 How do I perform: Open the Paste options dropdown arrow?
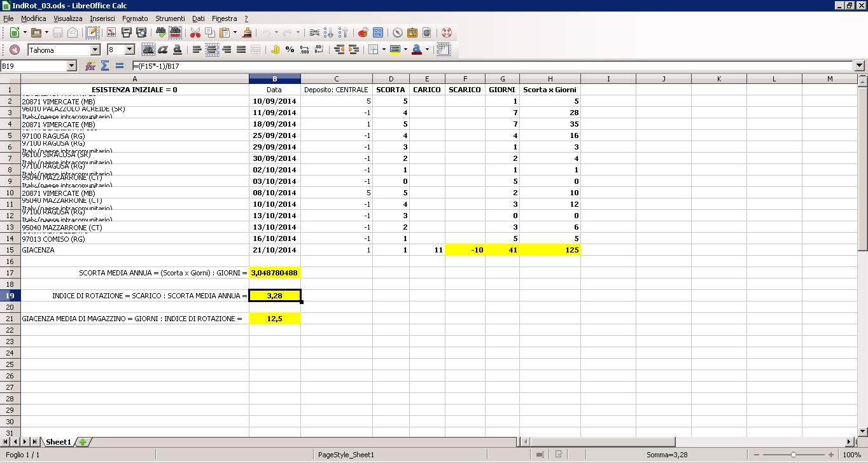tap(235, 32)
